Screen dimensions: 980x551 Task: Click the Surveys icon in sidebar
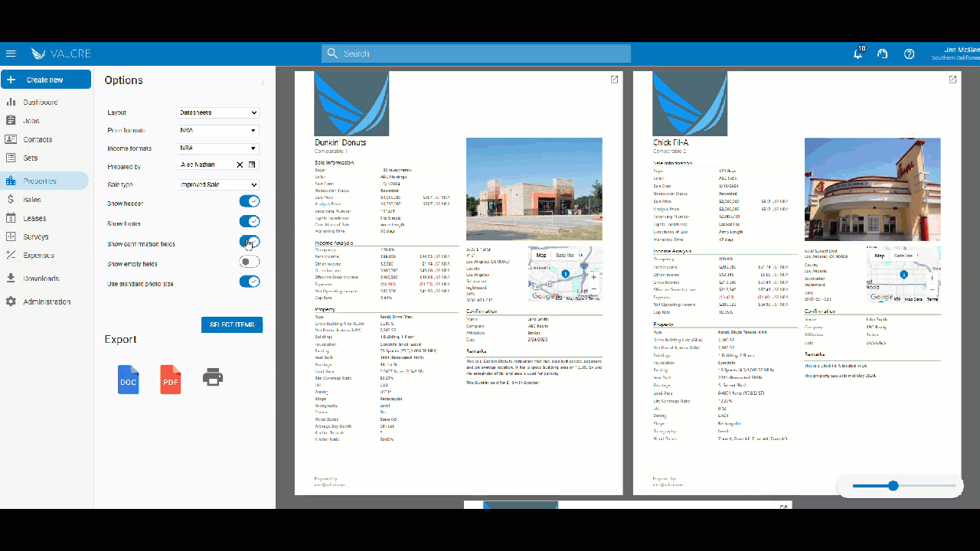coord(11,236)
